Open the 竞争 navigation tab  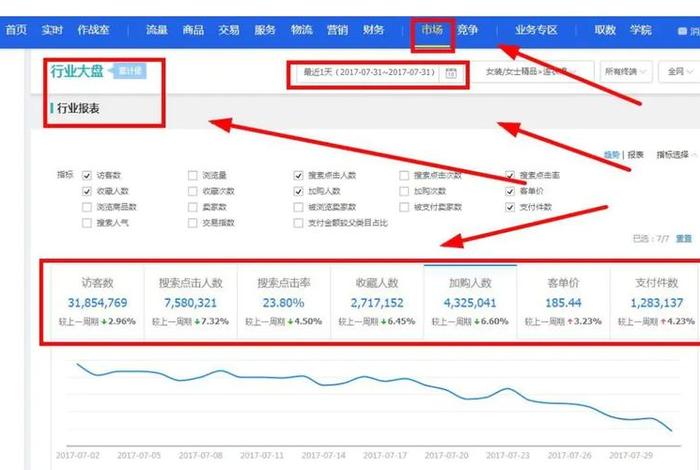tap(467, 30)
